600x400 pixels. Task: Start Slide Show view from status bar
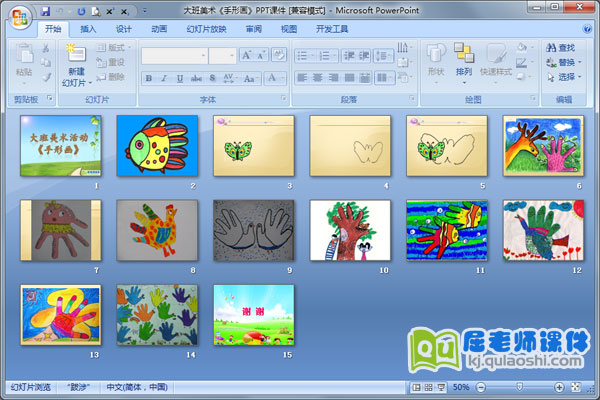pos(443,387)
